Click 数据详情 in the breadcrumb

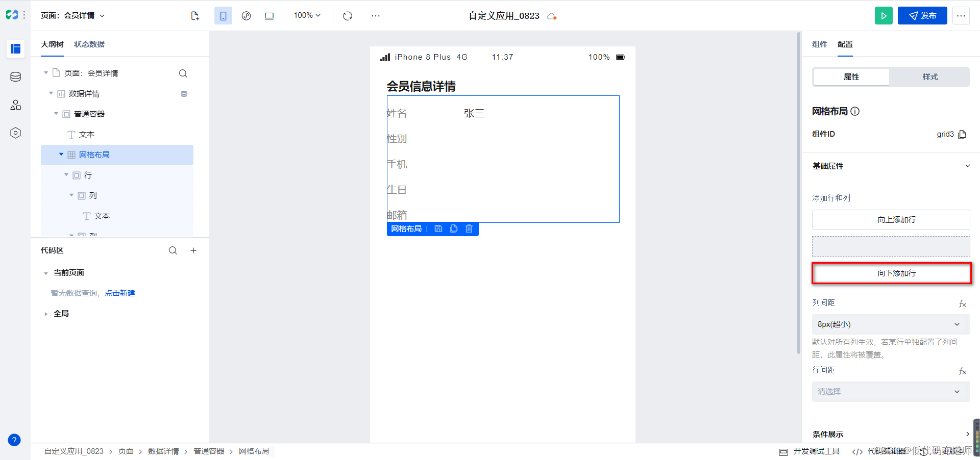[163, 451]
